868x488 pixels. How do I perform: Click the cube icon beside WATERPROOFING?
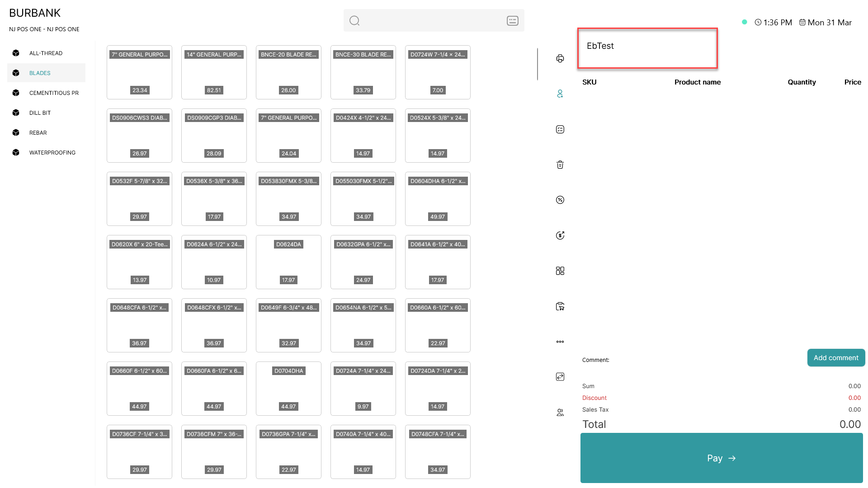tap(16, 152)
